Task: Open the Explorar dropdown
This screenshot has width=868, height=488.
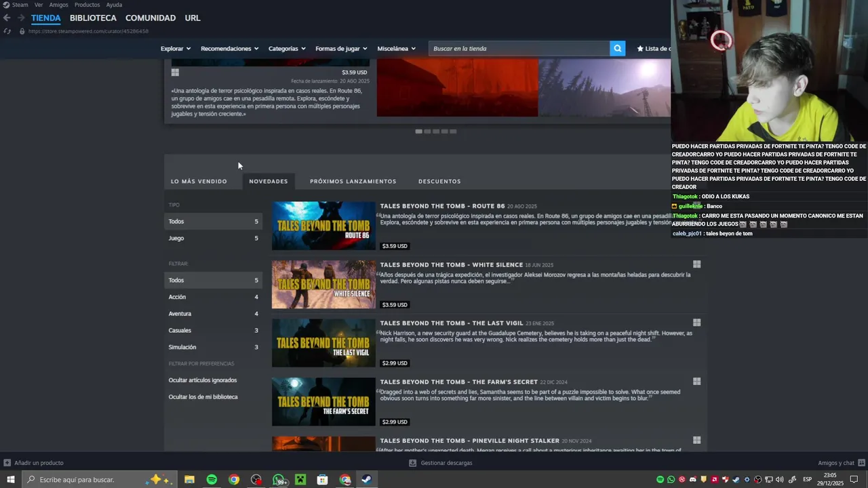Action: coord(176,48)
